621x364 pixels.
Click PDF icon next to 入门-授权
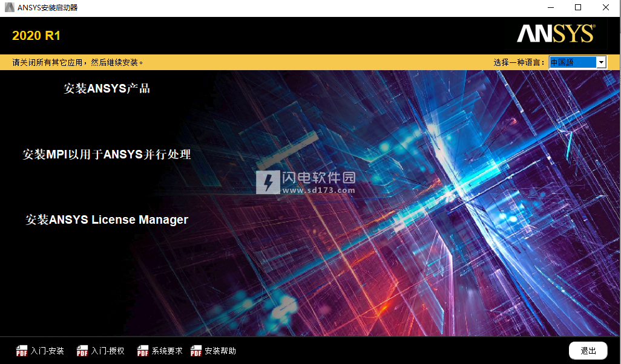point(82,351)
